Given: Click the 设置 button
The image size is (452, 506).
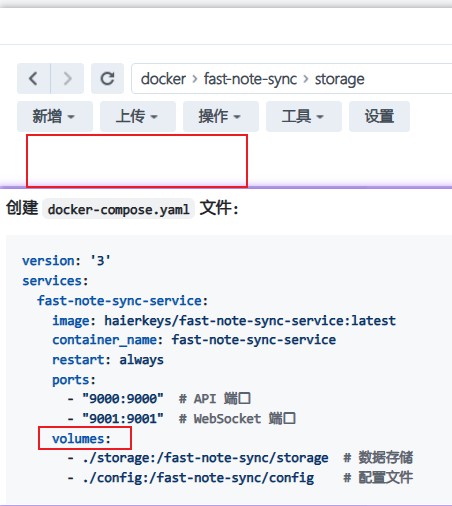Looking at the screenshot, I should [x=379, y=116].
